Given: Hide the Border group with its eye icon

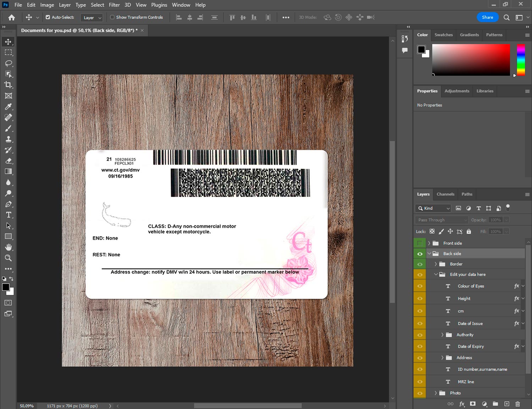Looking at the screenshot, I should pos(420,264).
